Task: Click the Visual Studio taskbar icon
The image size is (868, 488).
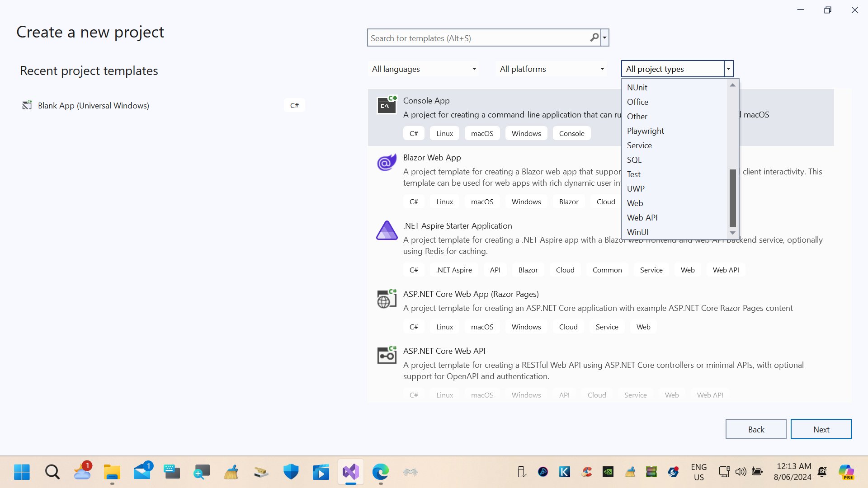Action: [x=350, y=472]
